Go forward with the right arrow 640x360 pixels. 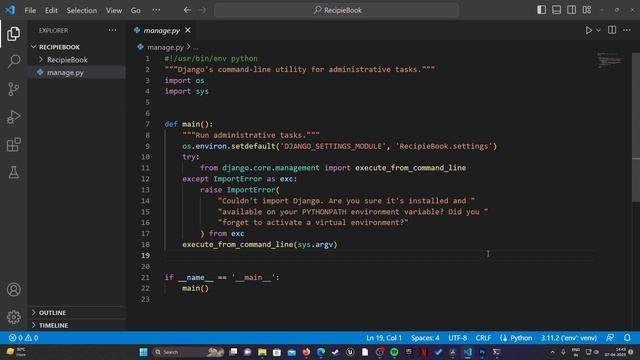tap(202, 10)
